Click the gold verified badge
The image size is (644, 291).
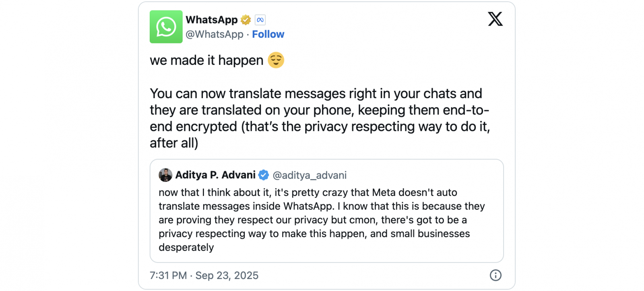(x=246, y=20)
